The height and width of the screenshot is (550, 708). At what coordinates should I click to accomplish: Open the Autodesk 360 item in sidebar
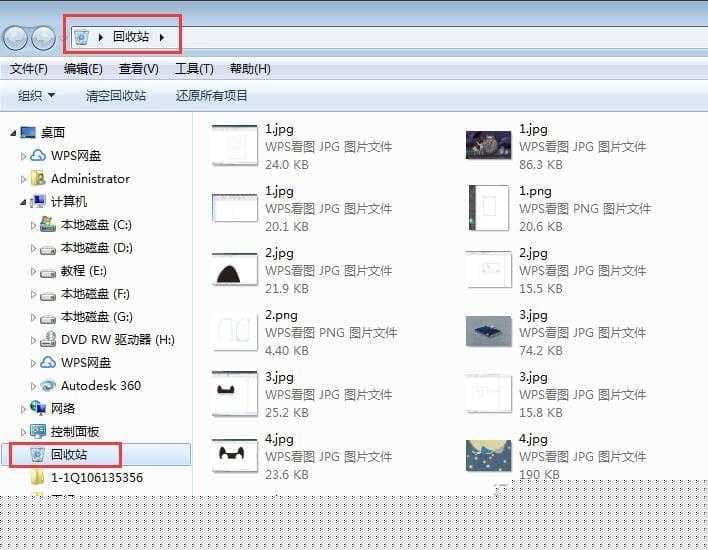[48, 385]
